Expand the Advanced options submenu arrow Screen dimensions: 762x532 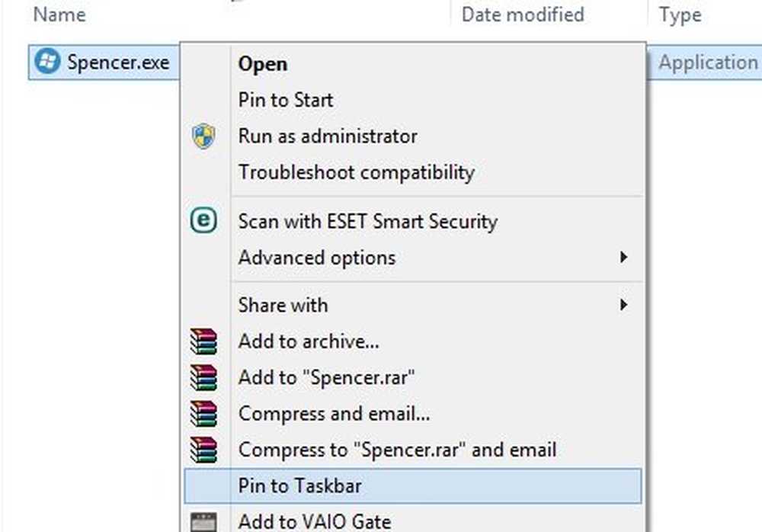coord(623,258)
